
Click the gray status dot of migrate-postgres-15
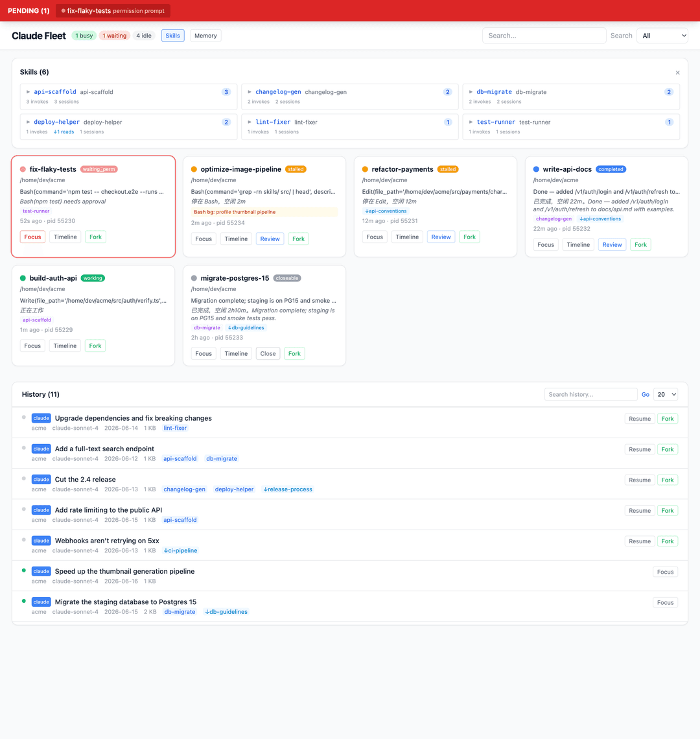[194, 278]
